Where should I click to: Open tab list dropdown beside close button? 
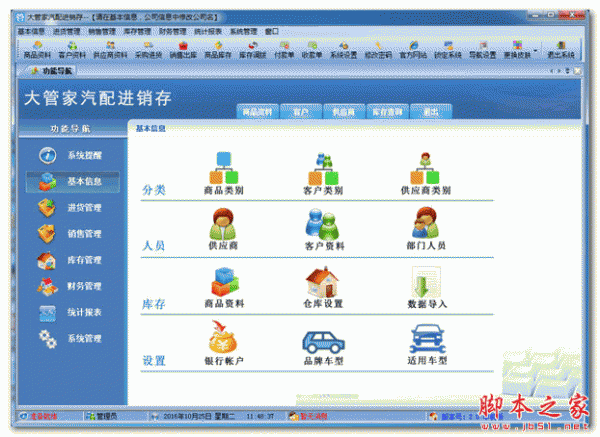[568, 71]
